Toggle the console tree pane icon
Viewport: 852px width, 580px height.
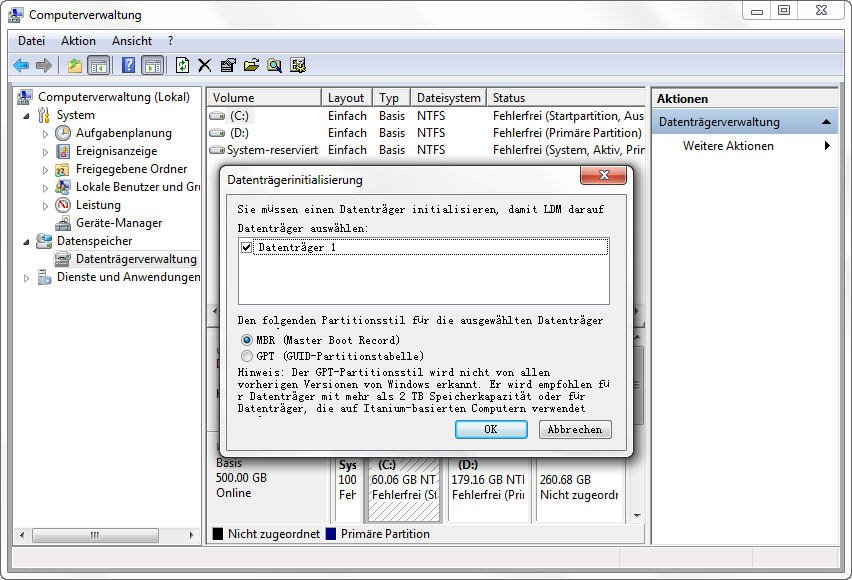click(x=99, y=66)
